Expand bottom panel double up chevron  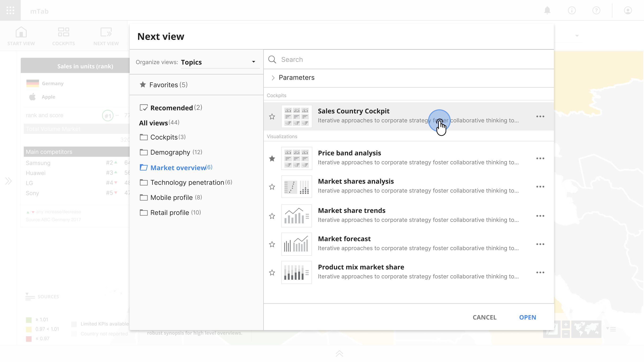339,354
